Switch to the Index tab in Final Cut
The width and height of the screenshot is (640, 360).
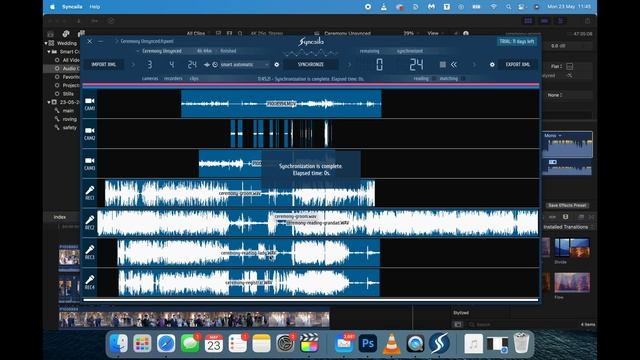coord(60,217)
